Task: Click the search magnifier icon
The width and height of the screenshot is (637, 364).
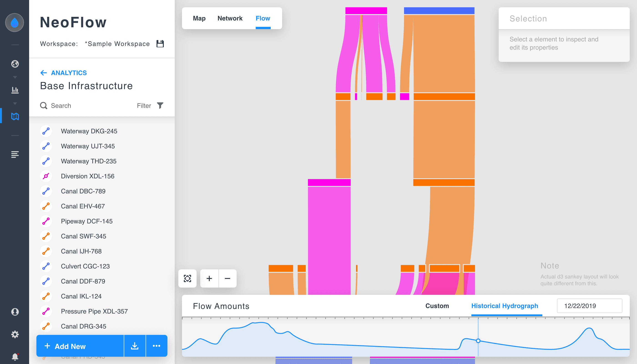Action: click(44, 106)
